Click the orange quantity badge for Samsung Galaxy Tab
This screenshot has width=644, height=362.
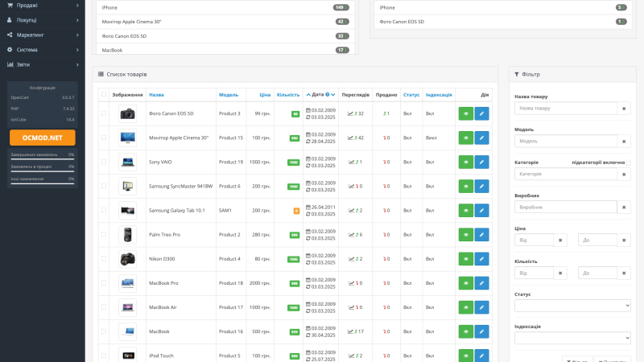click(x=296, y=211)
